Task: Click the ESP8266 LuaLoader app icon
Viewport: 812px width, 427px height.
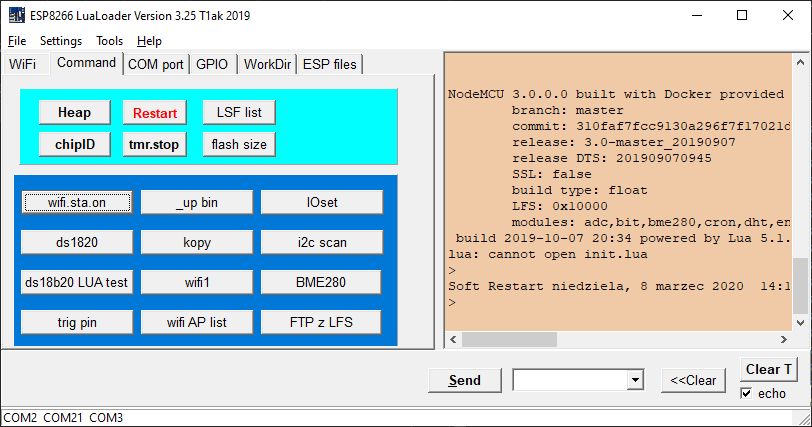Action: [x=17, y=15]
